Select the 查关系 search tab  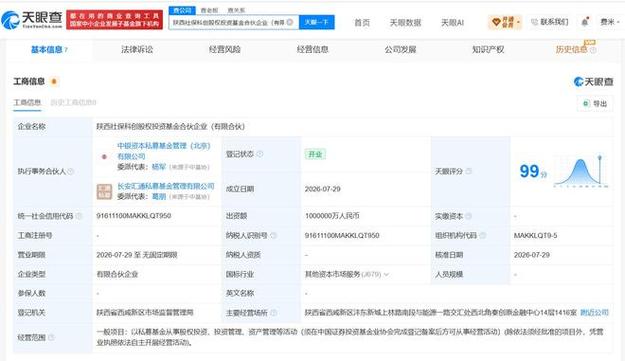tap(236, 10)
